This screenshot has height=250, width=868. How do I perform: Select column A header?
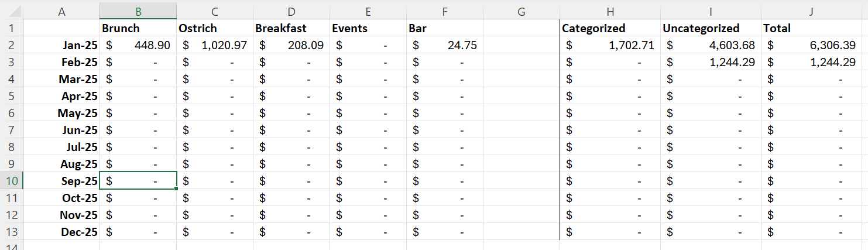point(61,11)
